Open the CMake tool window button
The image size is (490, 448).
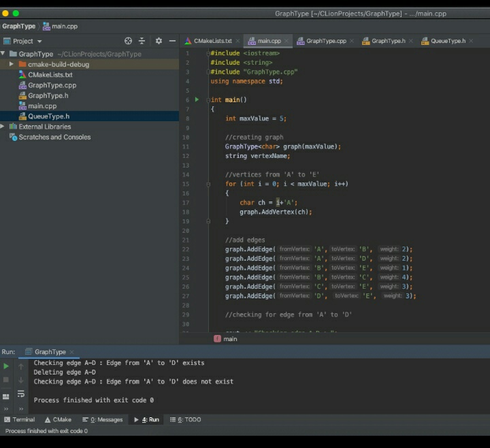[58, 419]
